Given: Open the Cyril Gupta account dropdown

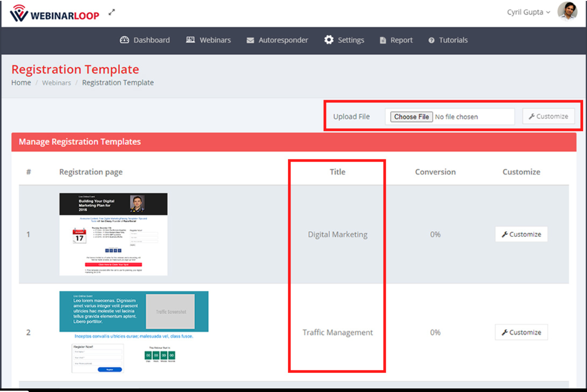Looking at the screenshot, I should pos(529,12).
